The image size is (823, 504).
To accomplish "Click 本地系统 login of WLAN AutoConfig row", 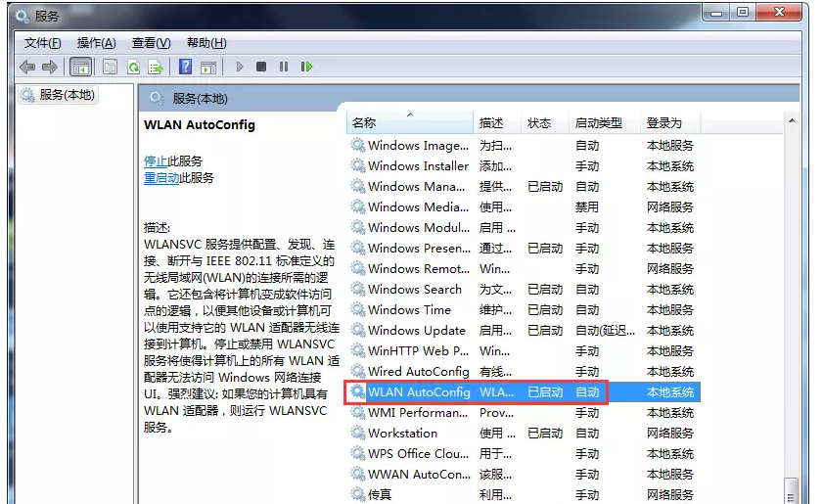I will click(670, 392).
